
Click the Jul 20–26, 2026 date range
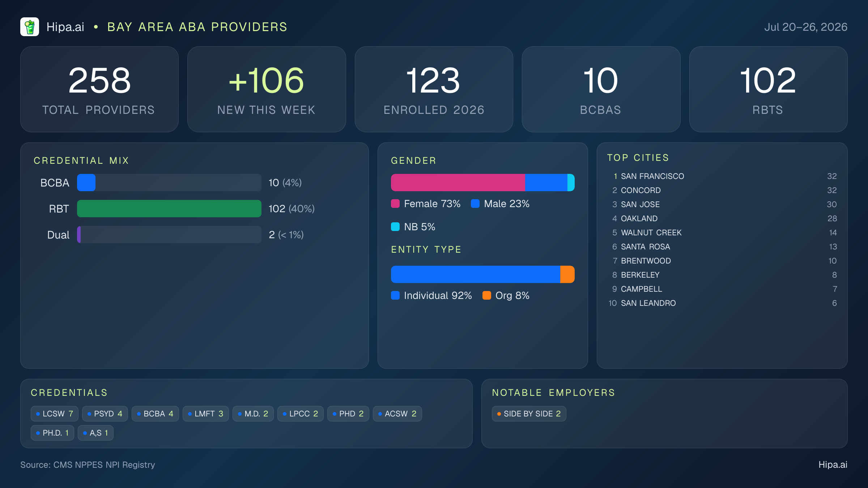[806, 27]
